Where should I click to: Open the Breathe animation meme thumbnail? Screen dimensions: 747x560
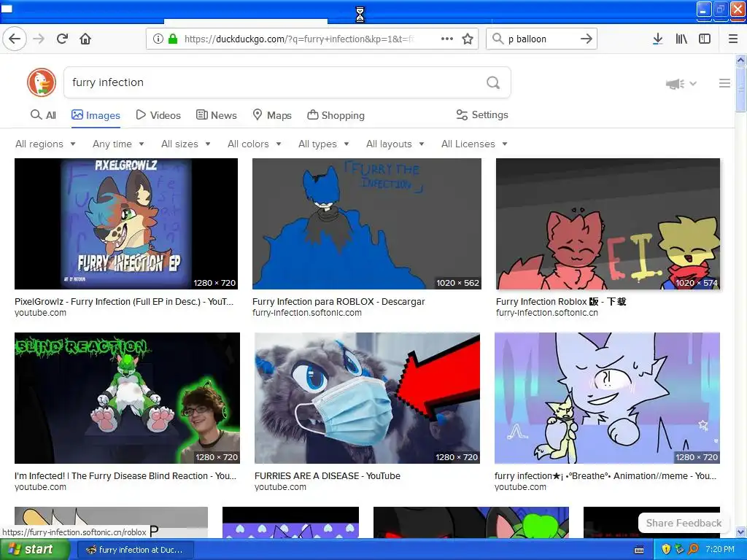pyautogui.click(x=607, y=398)
